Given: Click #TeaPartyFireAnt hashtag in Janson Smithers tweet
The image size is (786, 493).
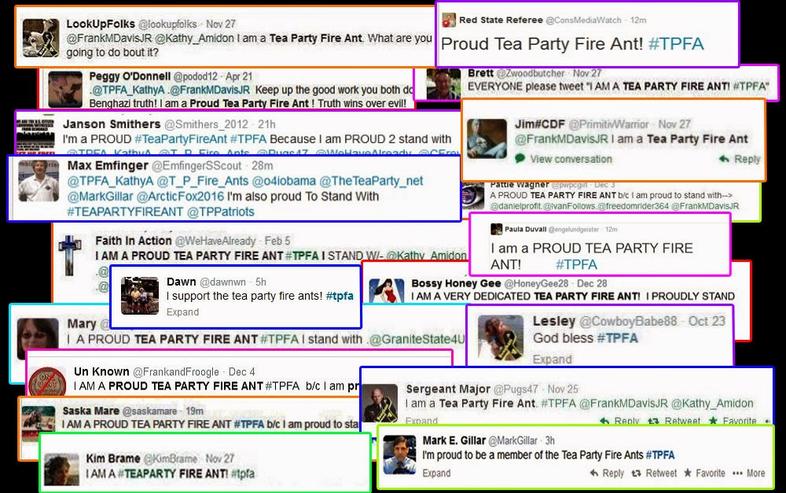Looking at the screenshot, I should pyautogui.click(x=181, y=139).
